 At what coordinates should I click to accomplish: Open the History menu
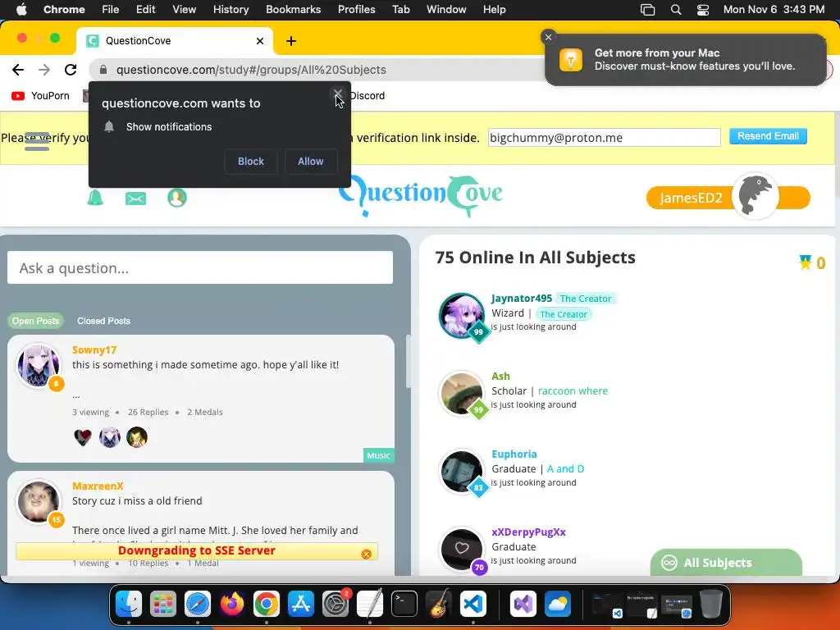pos(231,10)
